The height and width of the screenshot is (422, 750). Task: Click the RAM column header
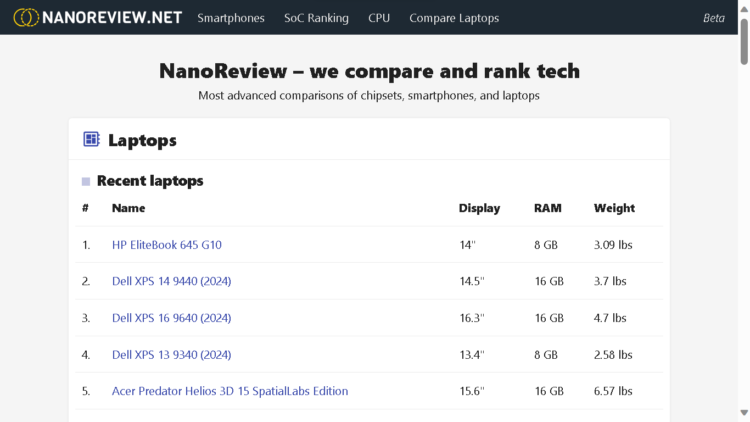(x=548, y=208)
